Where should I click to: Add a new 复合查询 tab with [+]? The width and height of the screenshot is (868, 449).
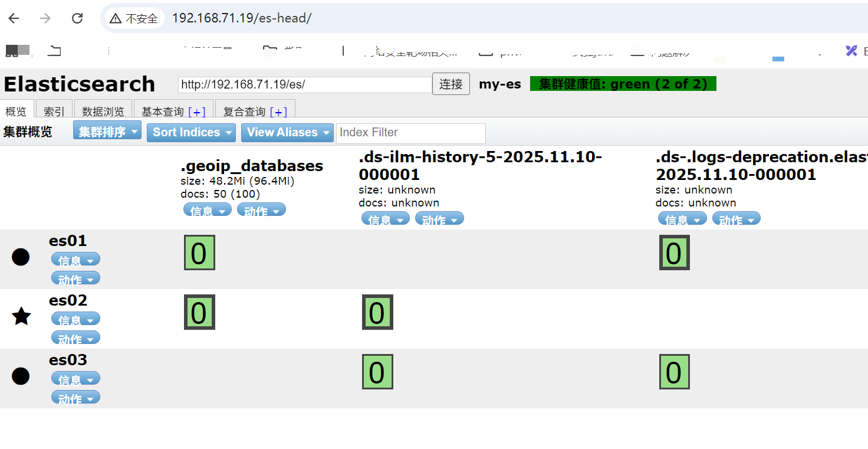[278, 112]
